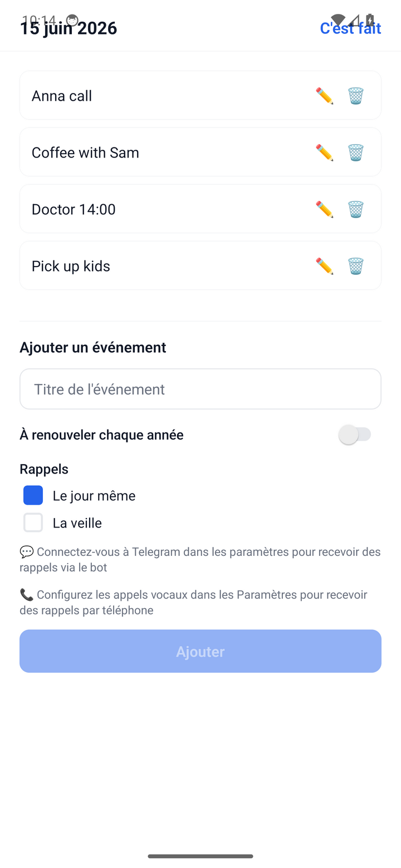Tap the C'est fait link
The width and height of the screenshot is (401, 868).
350,28
